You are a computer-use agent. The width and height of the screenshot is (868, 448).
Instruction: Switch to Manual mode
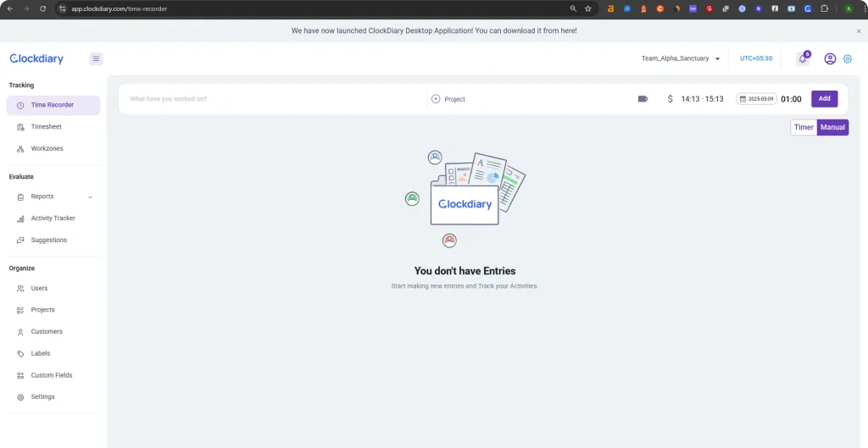point(832,127)
